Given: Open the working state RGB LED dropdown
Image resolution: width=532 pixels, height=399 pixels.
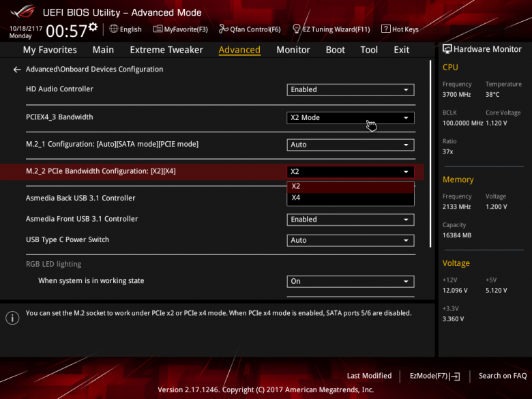Looking at the screenshot, I should point(351,281).
